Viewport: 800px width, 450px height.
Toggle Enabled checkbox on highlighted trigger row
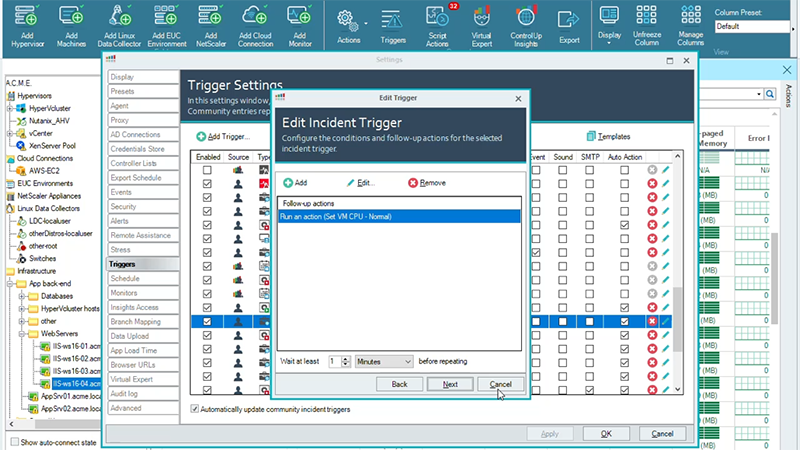(x=207, y=321)
